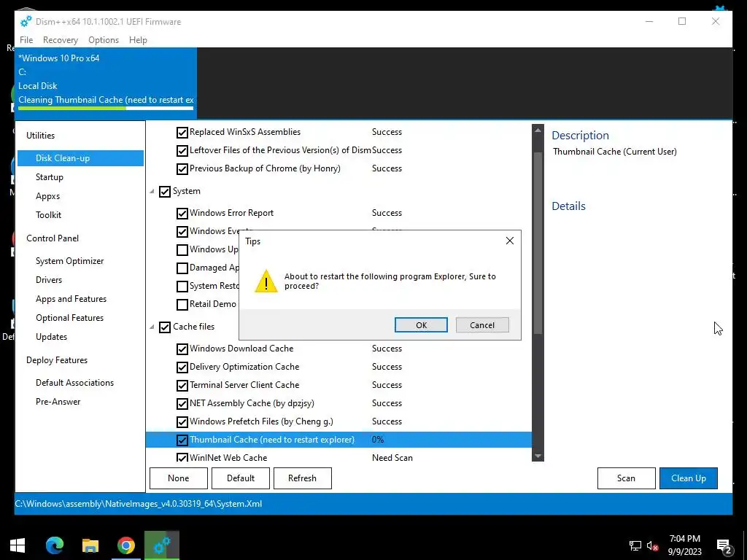The width and height of the screenshot is (747, 560).
Task: Click Cancel in Tips dialog
Action: [482, 325]
